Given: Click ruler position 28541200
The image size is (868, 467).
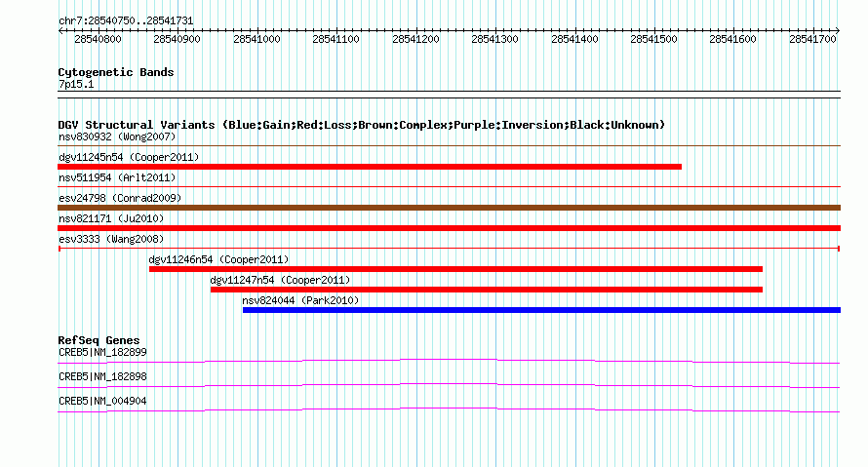Looking at the screenshot, I should 415,39.
